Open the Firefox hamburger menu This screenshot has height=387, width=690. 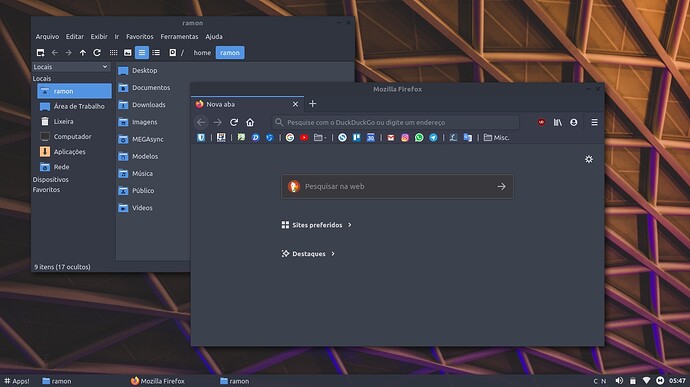(594, 122)
